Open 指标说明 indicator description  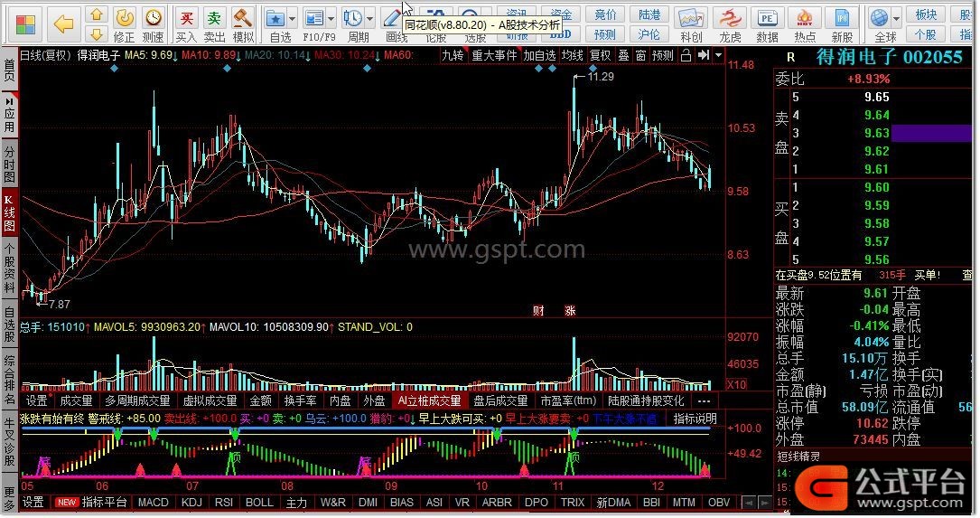click(x=695, y=419)
